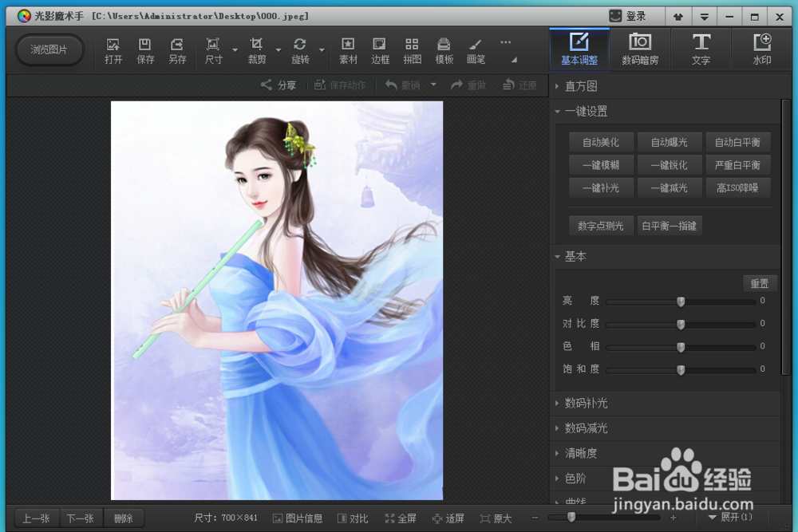Screen dimensions: 798x532
Task: Click 自动美化 button
Action: tap(601, 142)
